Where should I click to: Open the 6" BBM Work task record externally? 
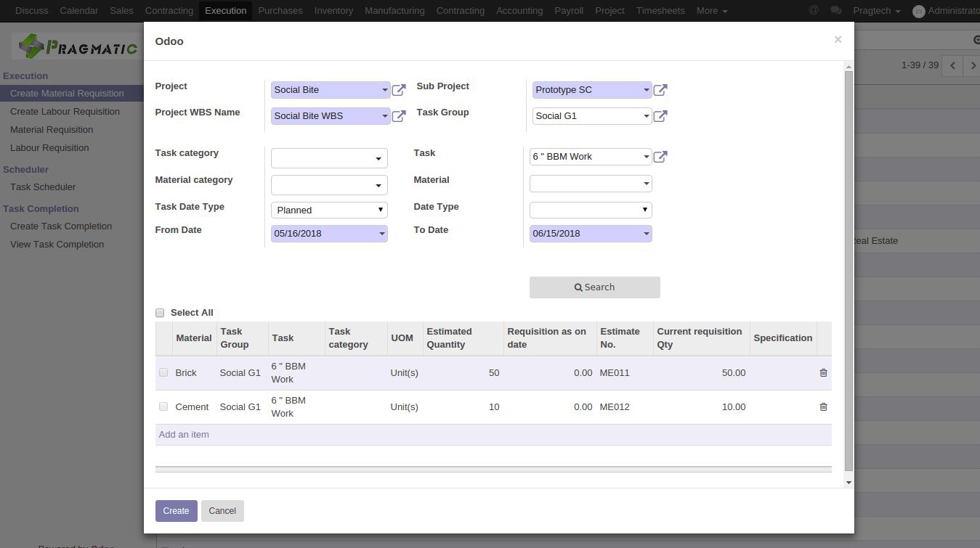pos(660,156)
